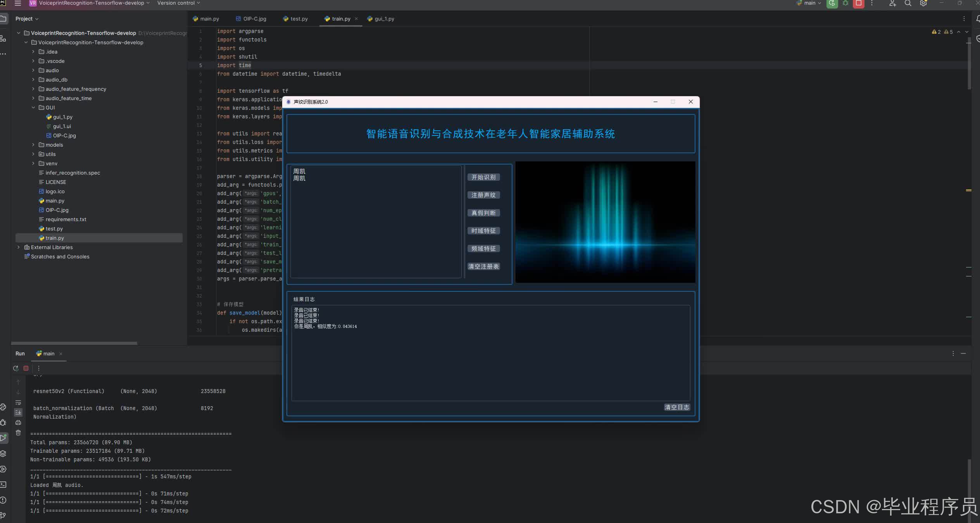
Task: Expand audio_feature_frequency folder
Action: coord(33,89)
